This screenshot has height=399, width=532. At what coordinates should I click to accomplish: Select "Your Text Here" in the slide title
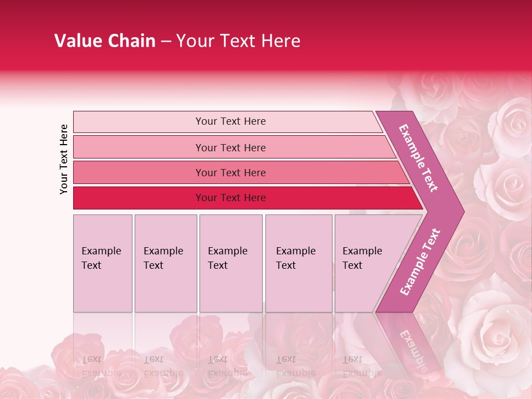point(238,41)
